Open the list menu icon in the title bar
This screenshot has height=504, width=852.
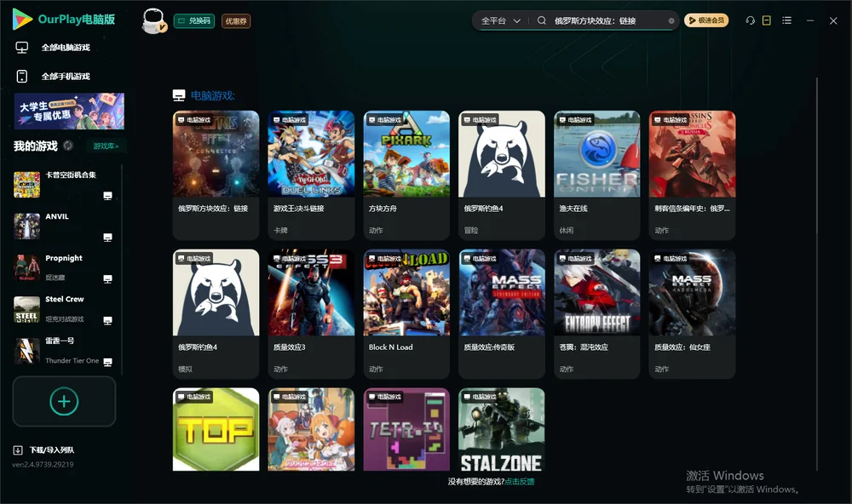point(786,20)
